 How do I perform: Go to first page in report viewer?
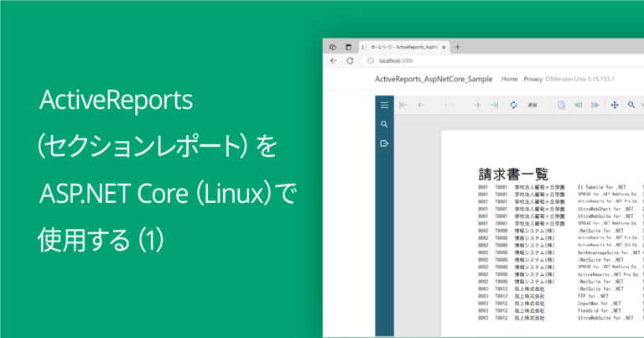coord(403,105)
